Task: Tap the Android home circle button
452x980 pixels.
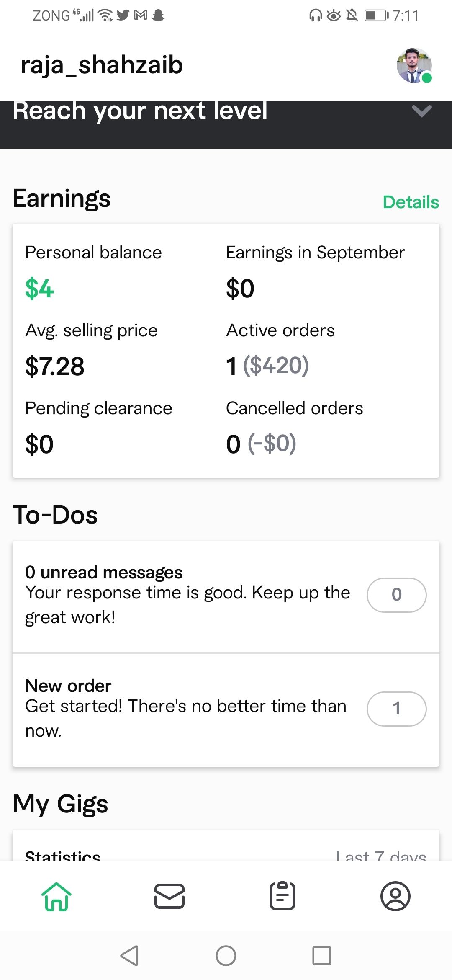Action: click(226, 956)
